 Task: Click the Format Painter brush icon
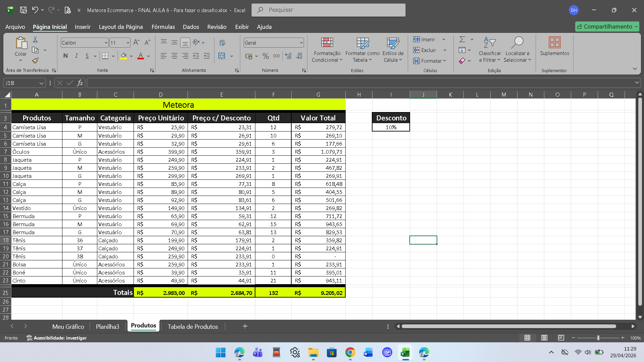point(35,61)
